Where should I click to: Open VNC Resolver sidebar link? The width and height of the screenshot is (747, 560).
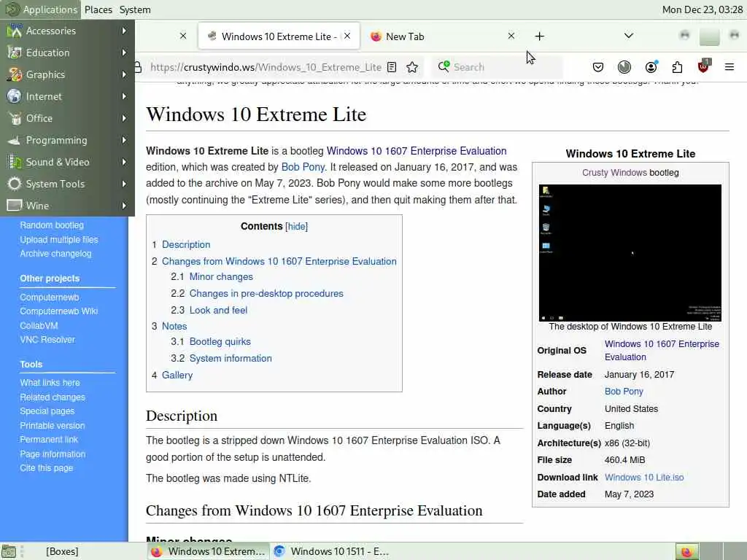click(47, 340)
